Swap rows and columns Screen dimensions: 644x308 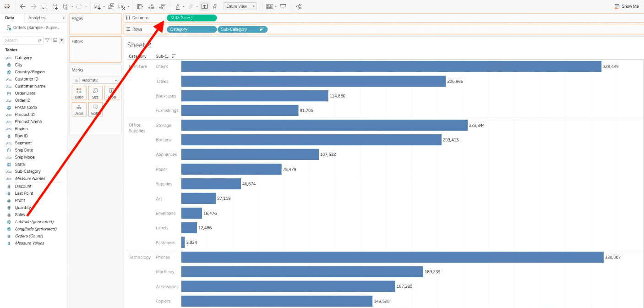[x=140, y=6]
